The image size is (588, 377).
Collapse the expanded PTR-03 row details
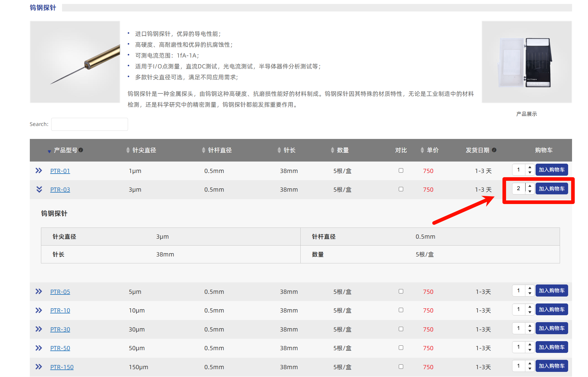point(39,189)
